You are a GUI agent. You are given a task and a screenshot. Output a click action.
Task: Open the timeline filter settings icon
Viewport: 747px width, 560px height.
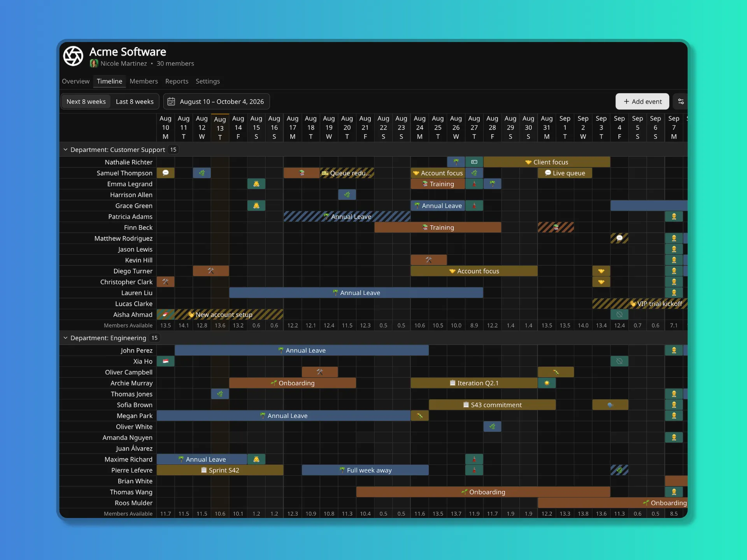(x=681, y=101)
